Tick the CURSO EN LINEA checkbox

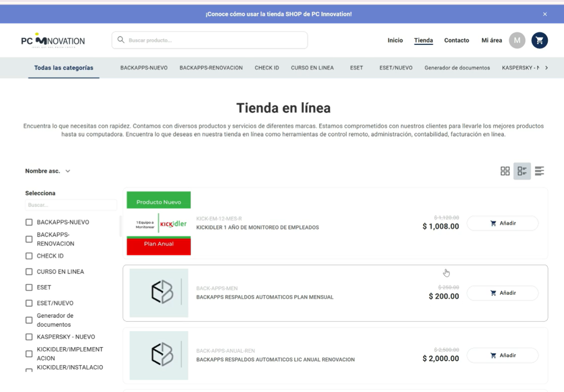29,272
